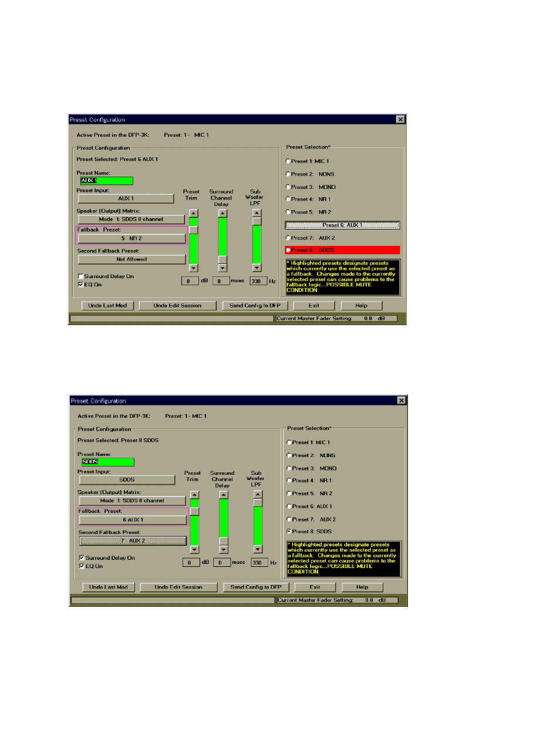Image resolution: width=560 pixels, height=730 pixels.
Task: Select Preset 2: NONS in lower window
Action: (x=311, y=455)
